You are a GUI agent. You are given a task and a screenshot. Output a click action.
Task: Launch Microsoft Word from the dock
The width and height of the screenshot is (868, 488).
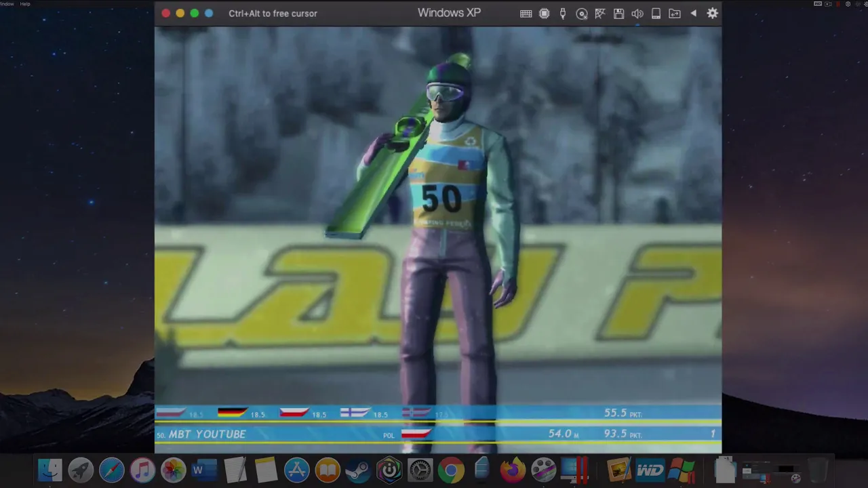pos(203,470)
